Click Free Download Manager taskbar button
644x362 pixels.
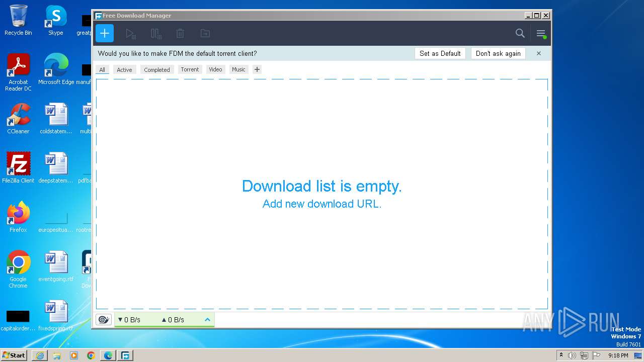click(126, 355)
